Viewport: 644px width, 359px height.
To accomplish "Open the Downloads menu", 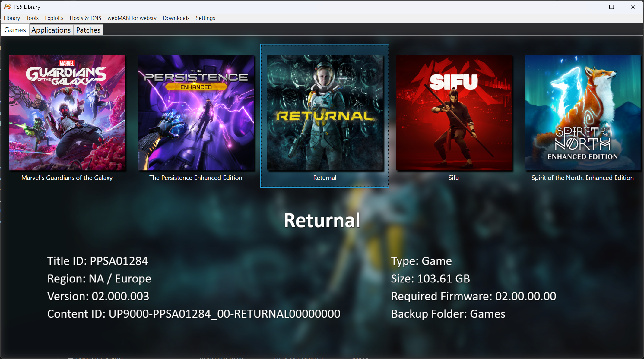I will tap(176, 18).
